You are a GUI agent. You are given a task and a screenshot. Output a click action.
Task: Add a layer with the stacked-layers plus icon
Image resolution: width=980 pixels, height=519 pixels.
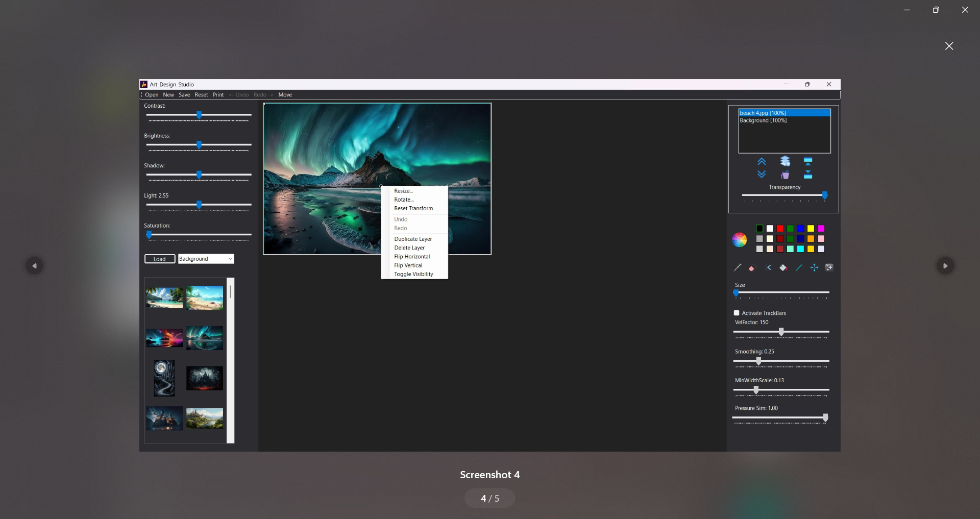click(785, 161)
